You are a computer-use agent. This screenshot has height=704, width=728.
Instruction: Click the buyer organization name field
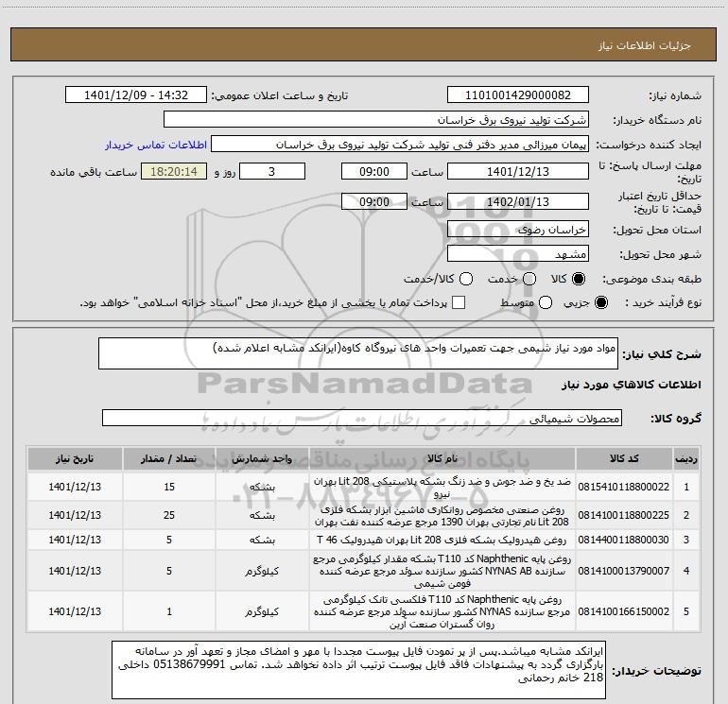[376, 120]
